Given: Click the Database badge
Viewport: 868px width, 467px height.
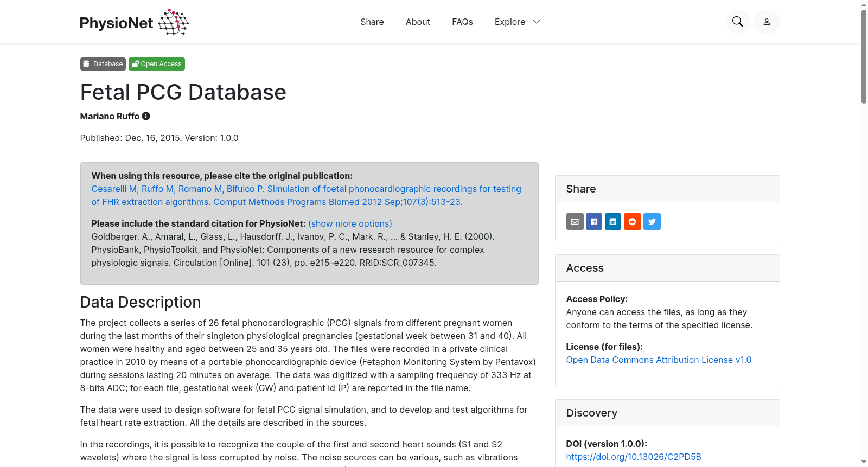Looking at the screenshot, I should [x=103, y=64].
